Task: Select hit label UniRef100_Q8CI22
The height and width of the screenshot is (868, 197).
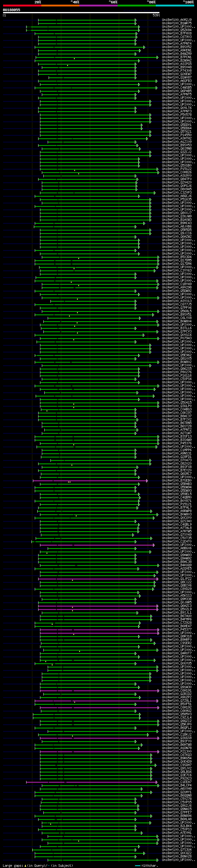Action: coord(177,582)
